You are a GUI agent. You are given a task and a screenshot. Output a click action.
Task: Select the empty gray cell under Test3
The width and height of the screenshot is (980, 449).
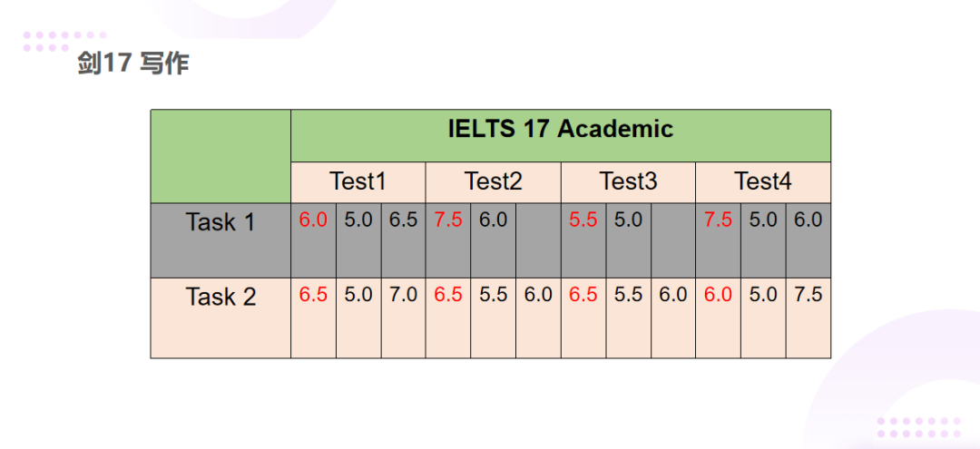[x=673, y=239]
